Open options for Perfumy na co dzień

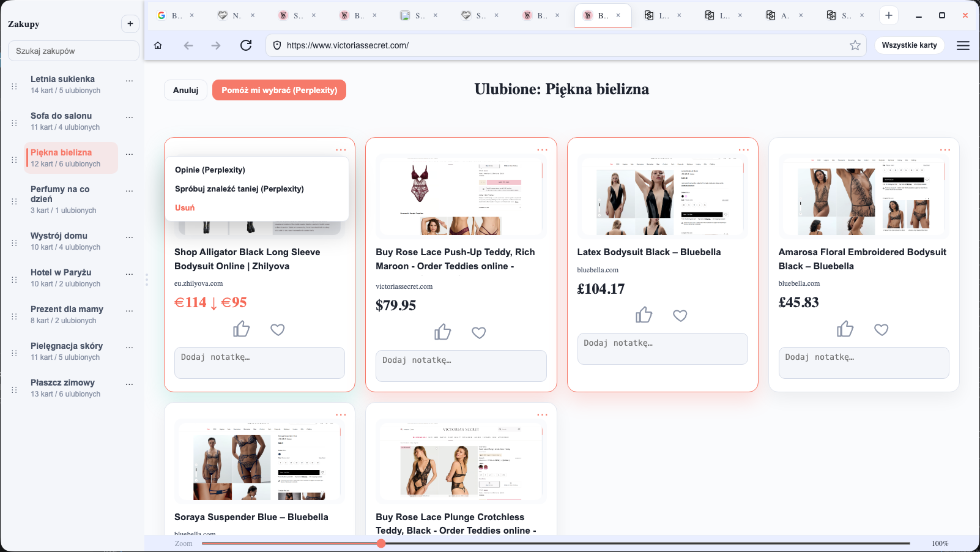(129, 190)
